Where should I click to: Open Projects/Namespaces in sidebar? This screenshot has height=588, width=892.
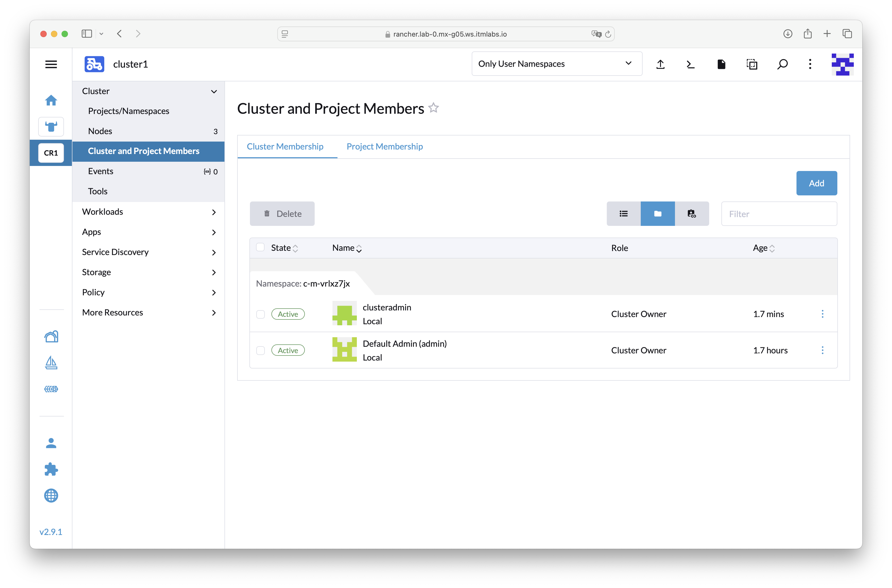click(x=128, y=111)
